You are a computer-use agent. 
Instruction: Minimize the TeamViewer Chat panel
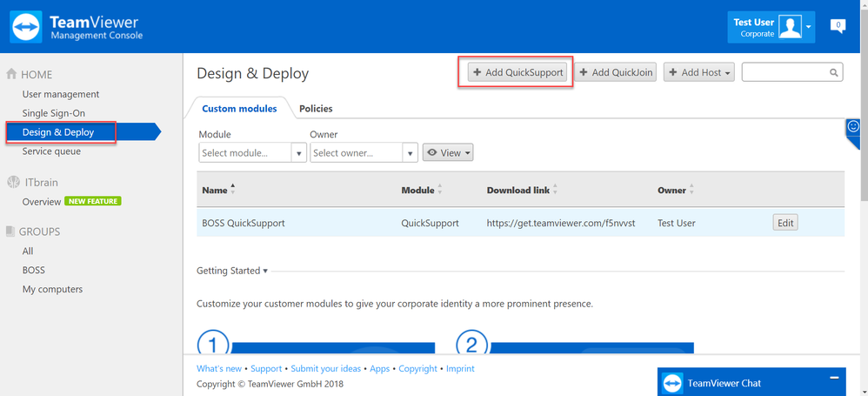tap(834, 378)
